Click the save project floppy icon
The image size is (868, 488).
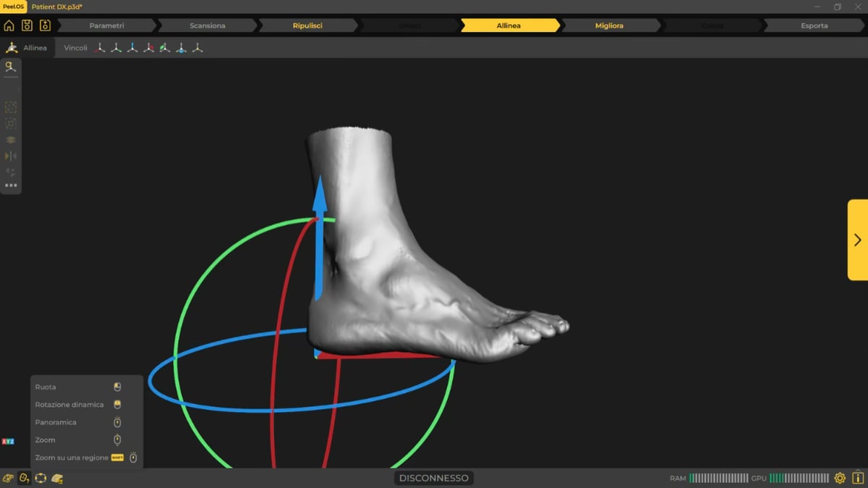pos(27,25)
